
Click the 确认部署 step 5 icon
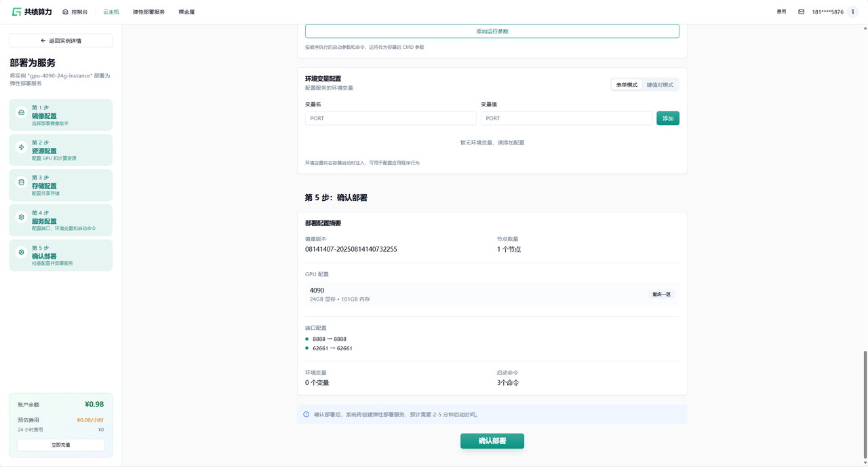click(x=21, y=253)
